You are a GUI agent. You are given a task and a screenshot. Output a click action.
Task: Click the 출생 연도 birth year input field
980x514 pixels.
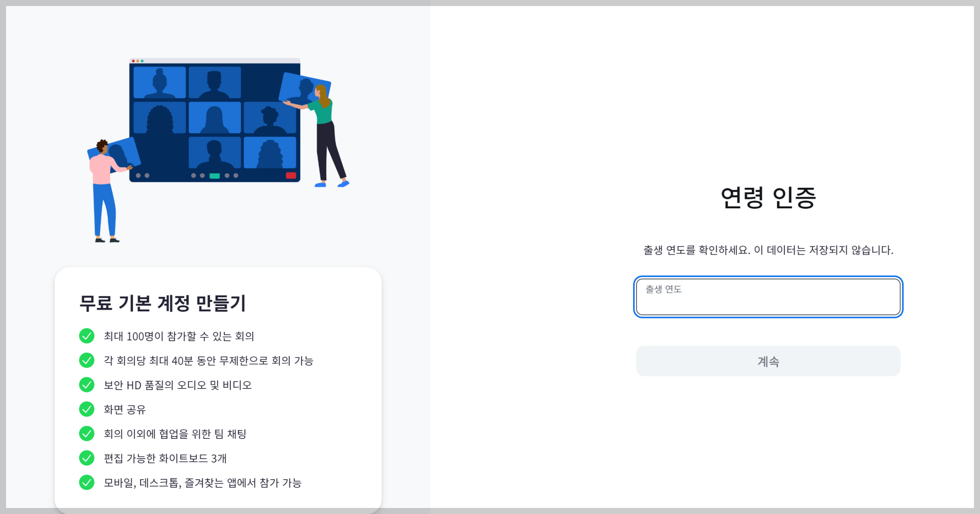(x=768, y=297)
